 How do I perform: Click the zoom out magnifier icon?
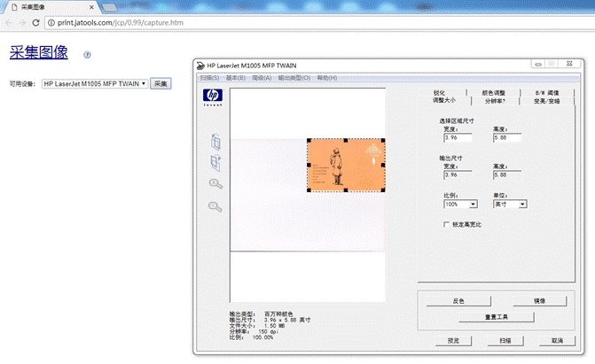pyautogui.click(x=215, y=206)
